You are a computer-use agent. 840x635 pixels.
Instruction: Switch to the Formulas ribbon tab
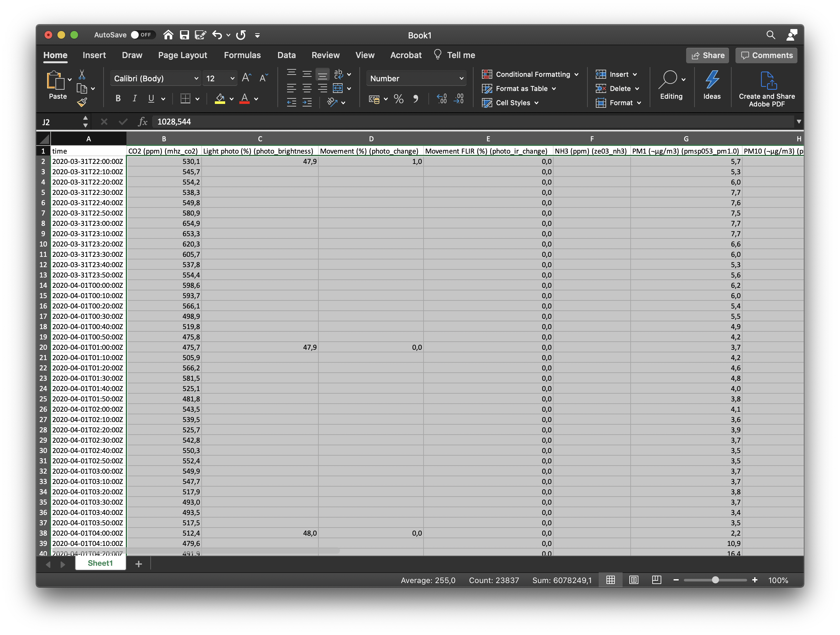[x=242, y=55]
